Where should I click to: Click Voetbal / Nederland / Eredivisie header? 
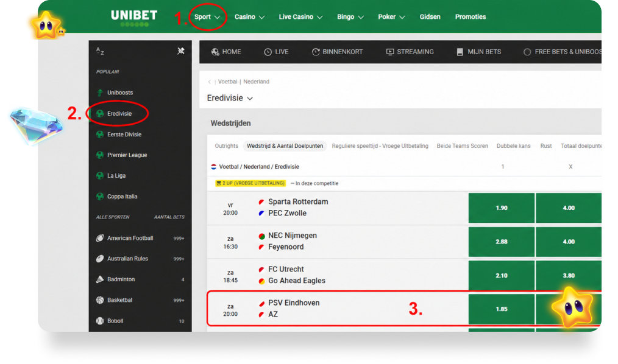[x=259, y=167]
